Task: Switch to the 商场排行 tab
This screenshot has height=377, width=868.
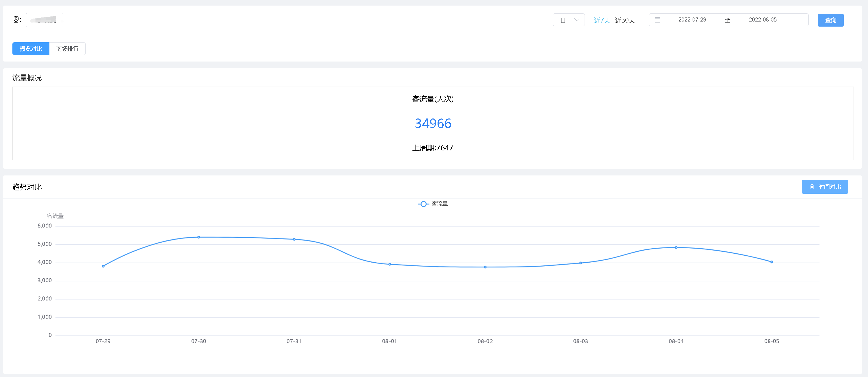Action: point(67,49)
